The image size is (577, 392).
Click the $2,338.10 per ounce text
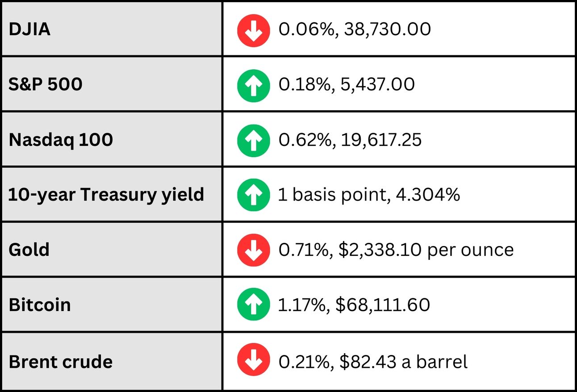[x=426, y=250]
